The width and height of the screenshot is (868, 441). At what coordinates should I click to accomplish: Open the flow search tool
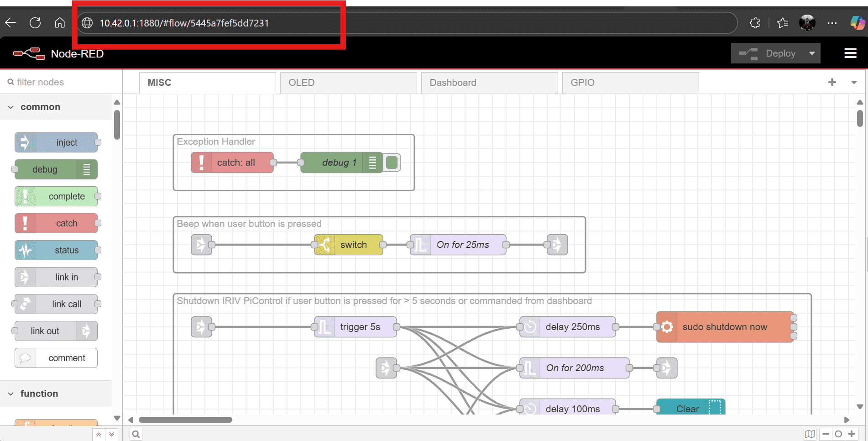point(136,434)
